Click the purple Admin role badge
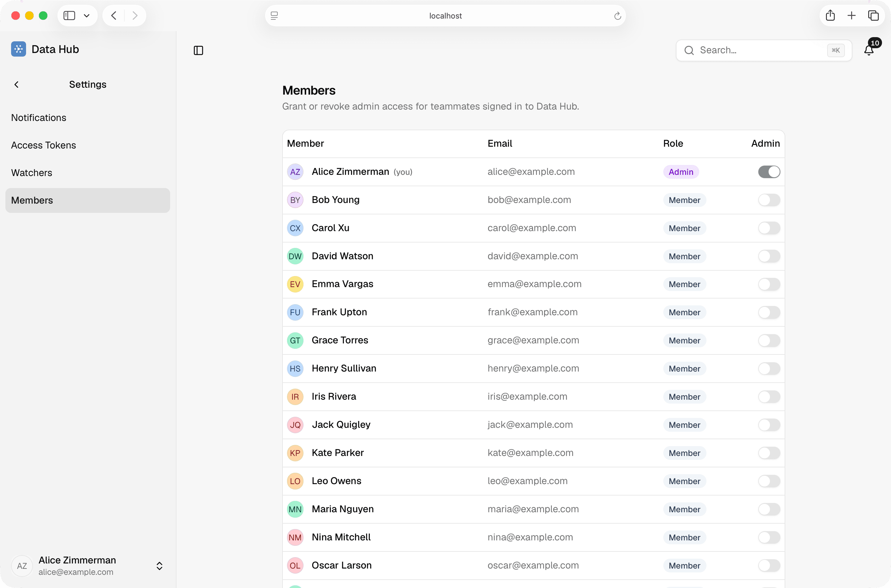Image resolution: width=891 pixels, height=588 pixels. pos(681,172)
